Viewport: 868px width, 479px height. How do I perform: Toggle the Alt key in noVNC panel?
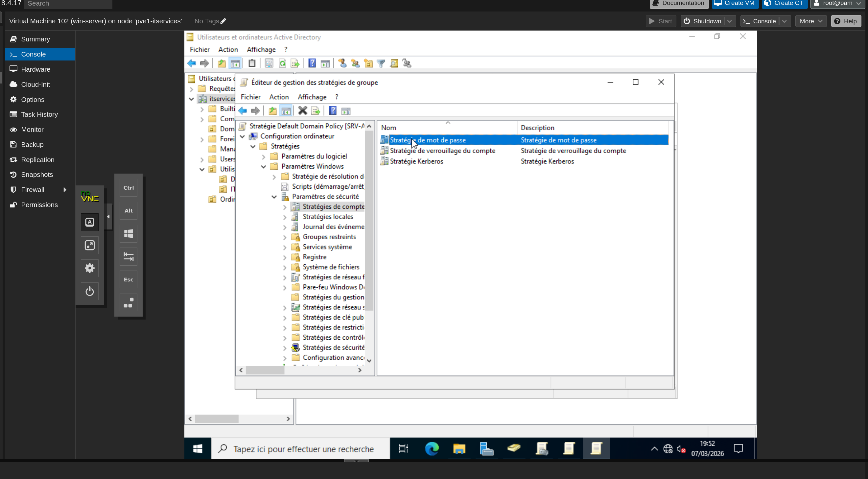[x=129, y=211]
